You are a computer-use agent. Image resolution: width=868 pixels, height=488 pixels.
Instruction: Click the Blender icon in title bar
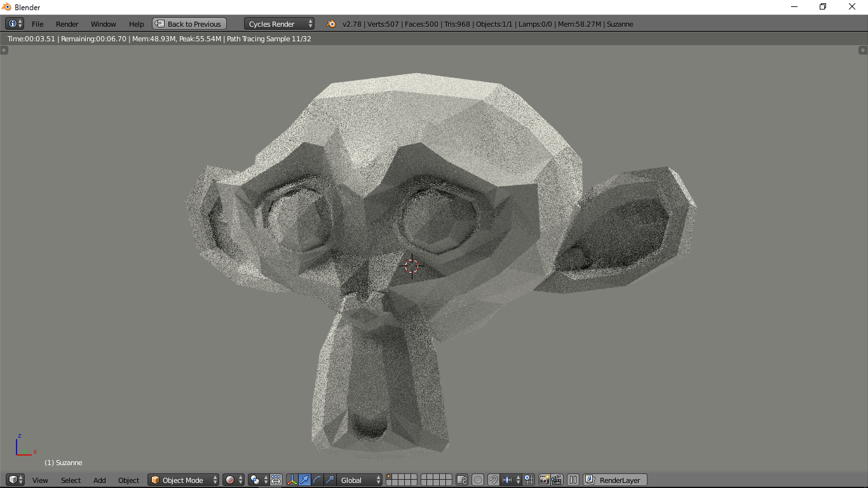7,7
